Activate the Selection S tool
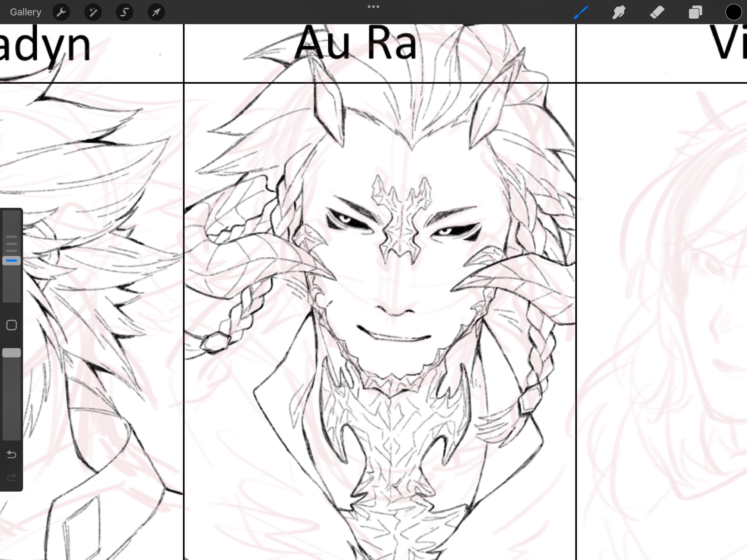This screenshot has height=560, width=747. click(x=124, y=12)
